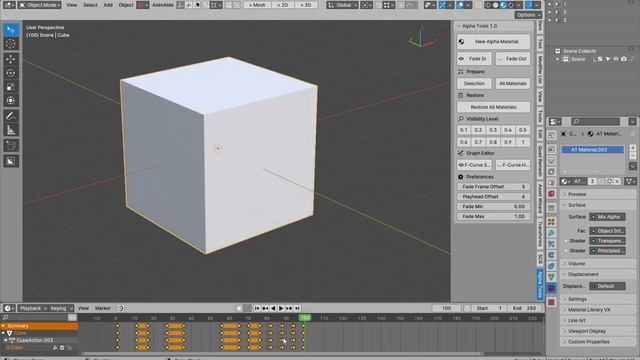Toggle overlays display in viewport header
This screenshot has width=640, height=360.
tap(460, 5)
